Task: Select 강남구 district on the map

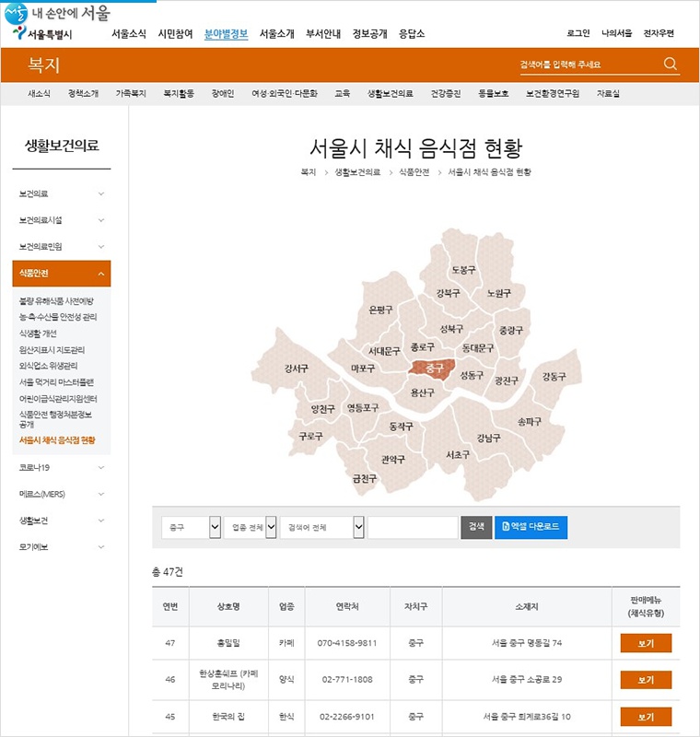Action: (488, 439)
